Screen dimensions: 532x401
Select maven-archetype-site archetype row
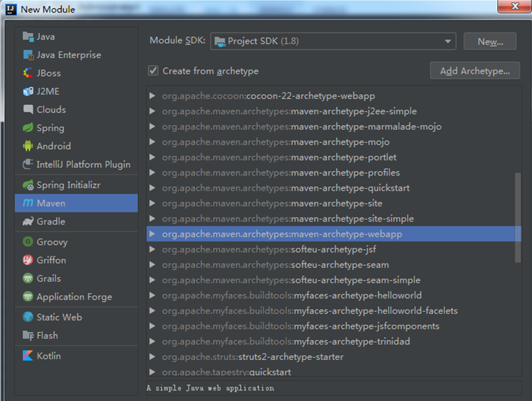[x=334, y=203]
